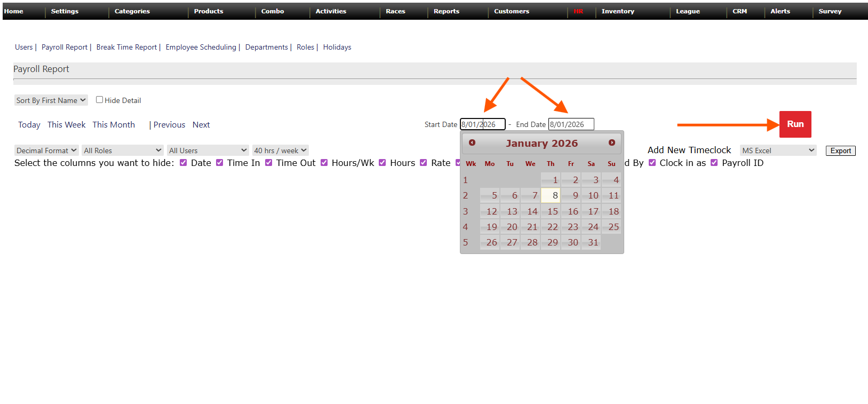Open the Employee Scheduling link

(201, 47)
